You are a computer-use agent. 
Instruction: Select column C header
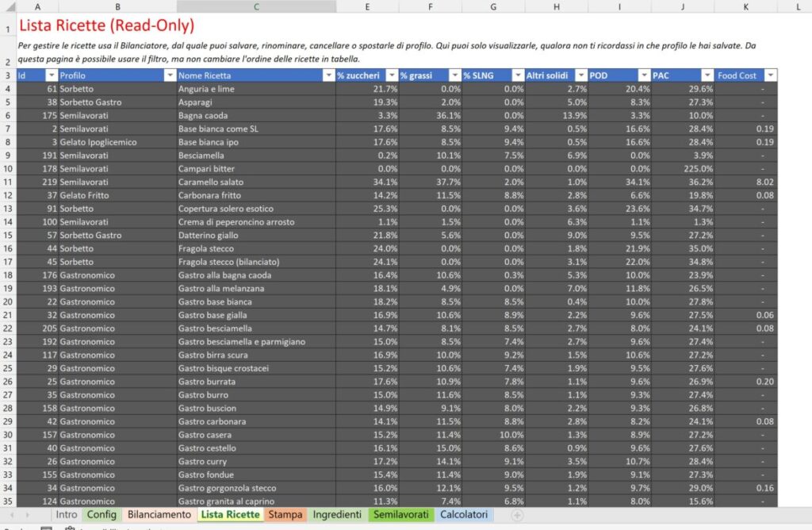[x=255, y=6]
